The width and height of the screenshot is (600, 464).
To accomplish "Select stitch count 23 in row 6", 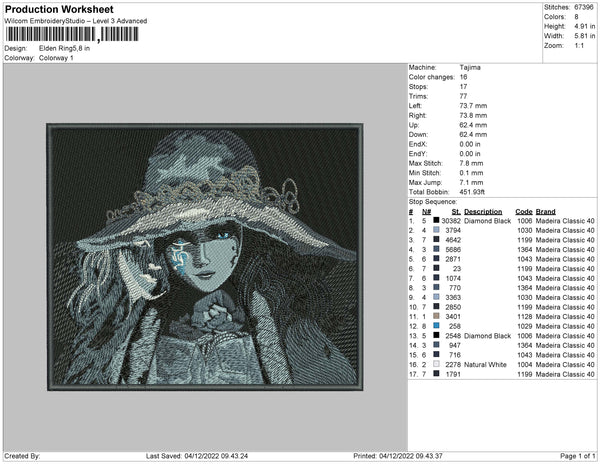I will coord(457,269).
